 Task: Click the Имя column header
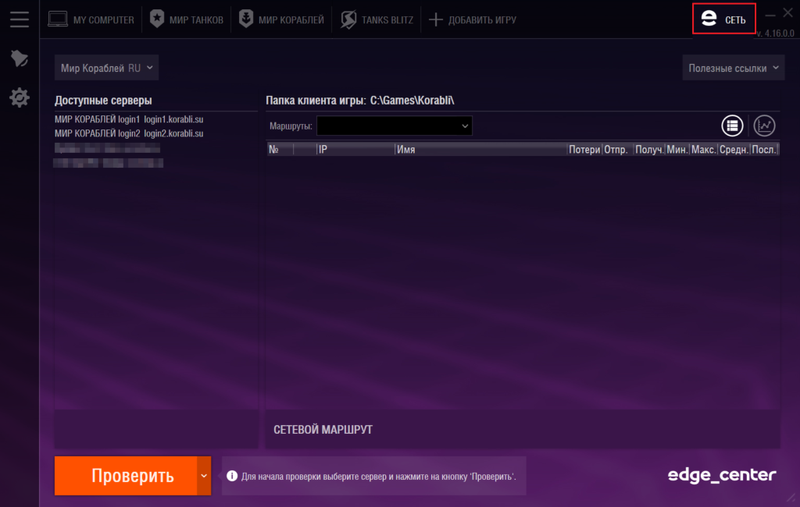(481, 149)
